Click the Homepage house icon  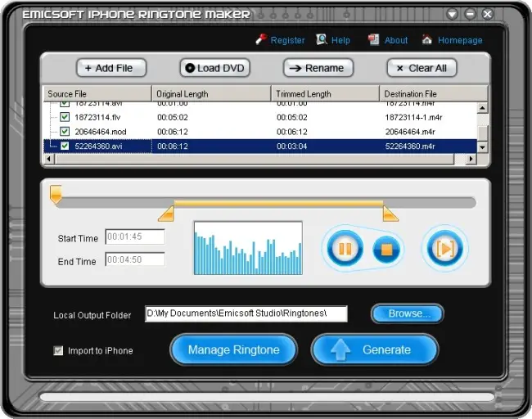(426, 39)
